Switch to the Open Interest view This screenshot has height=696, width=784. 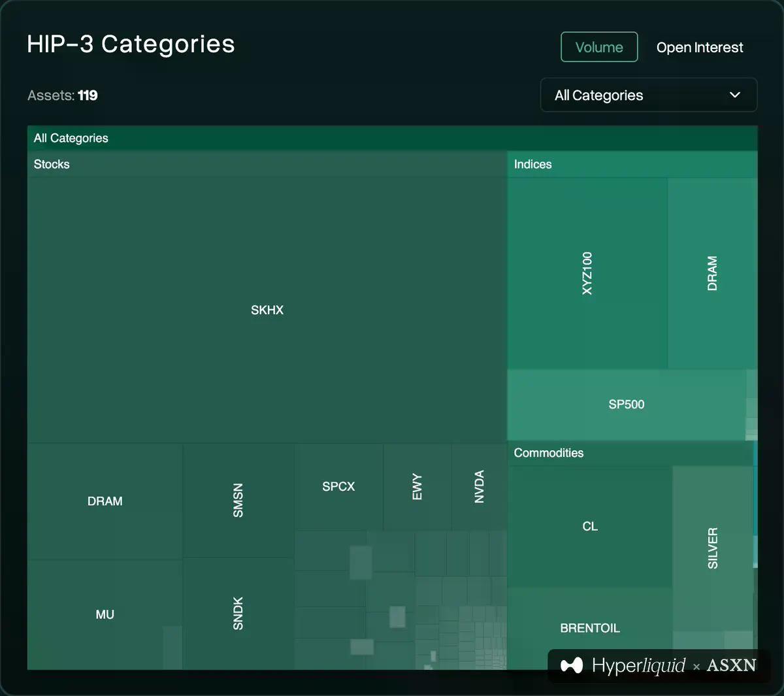pos(700,47)
